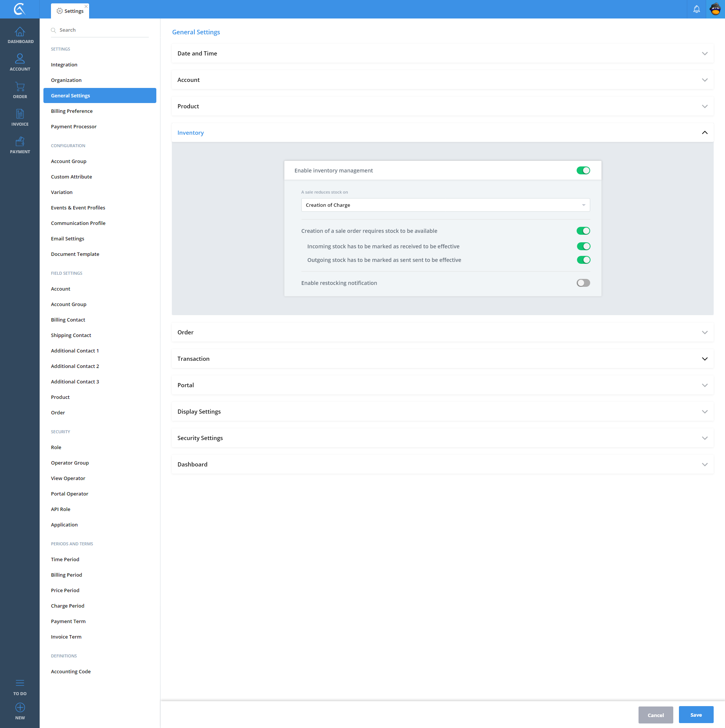Disable the inventory management toggle
Screen dimensions: 725x728
[x=583, y=171]
